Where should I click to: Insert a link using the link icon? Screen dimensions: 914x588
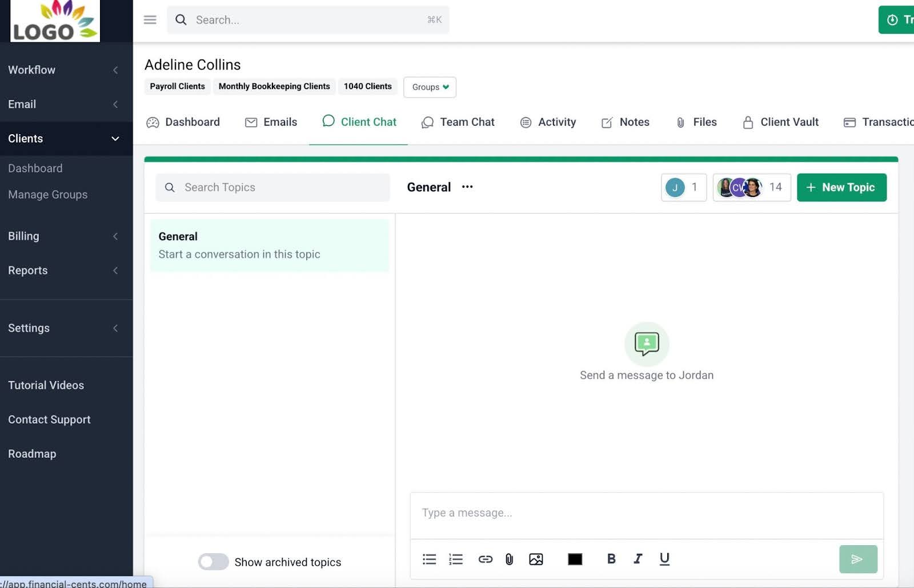[485, 559]
